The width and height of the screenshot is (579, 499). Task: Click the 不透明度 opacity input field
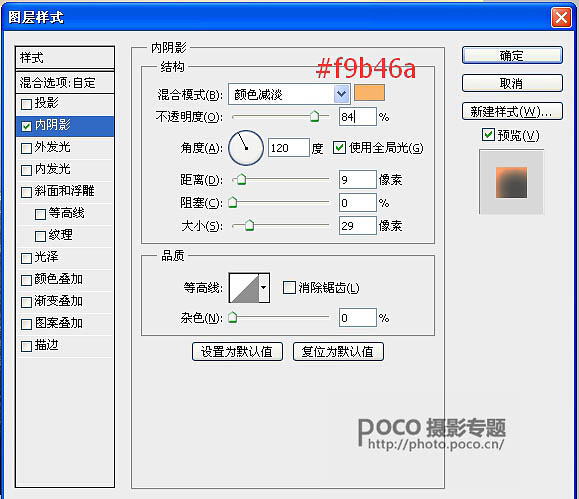click(358, 117)
